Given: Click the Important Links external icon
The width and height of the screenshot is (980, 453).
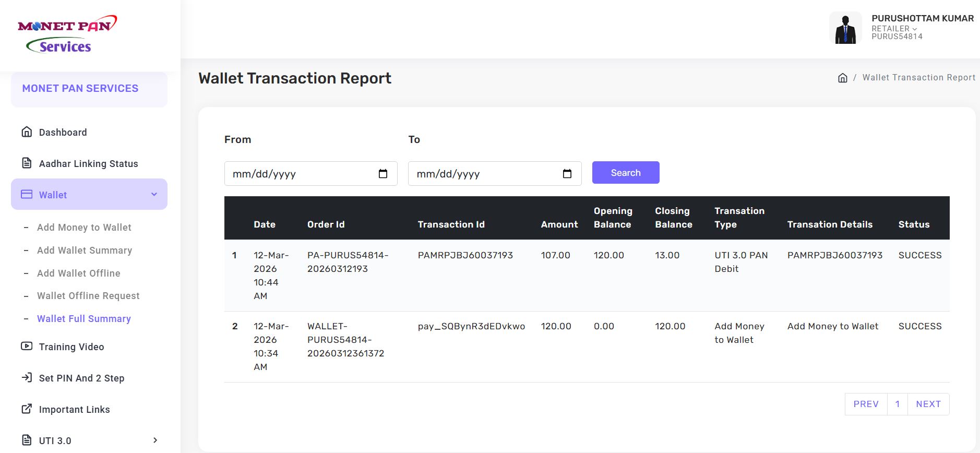Looking at the screenshot, I should click(27, 409).
